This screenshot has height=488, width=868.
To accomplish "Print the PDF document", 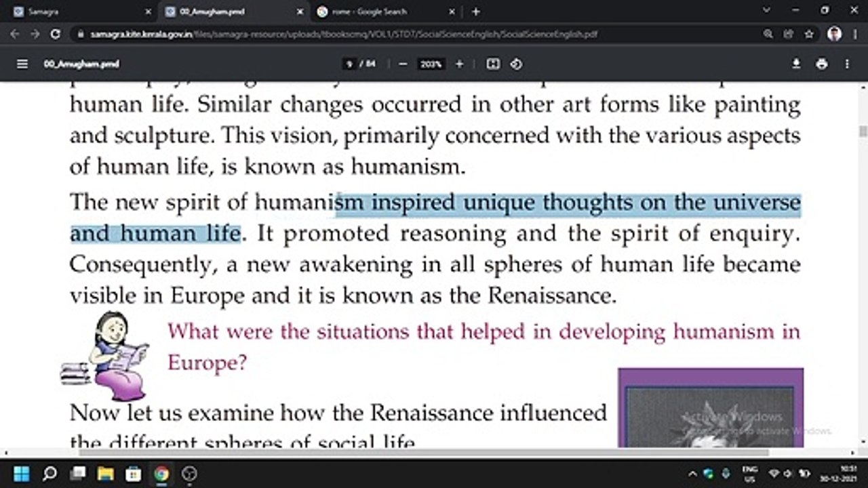I will coord(822,64).
